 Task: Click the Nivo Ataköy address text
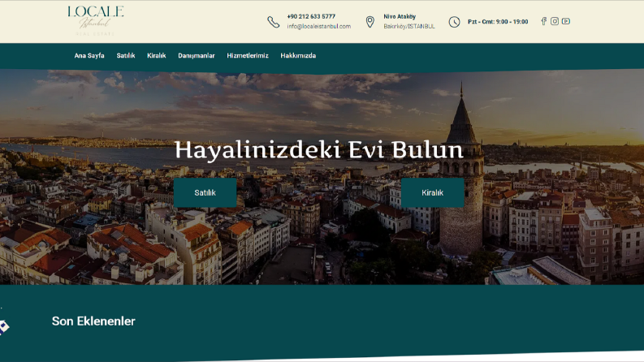[x=400, y=16]
